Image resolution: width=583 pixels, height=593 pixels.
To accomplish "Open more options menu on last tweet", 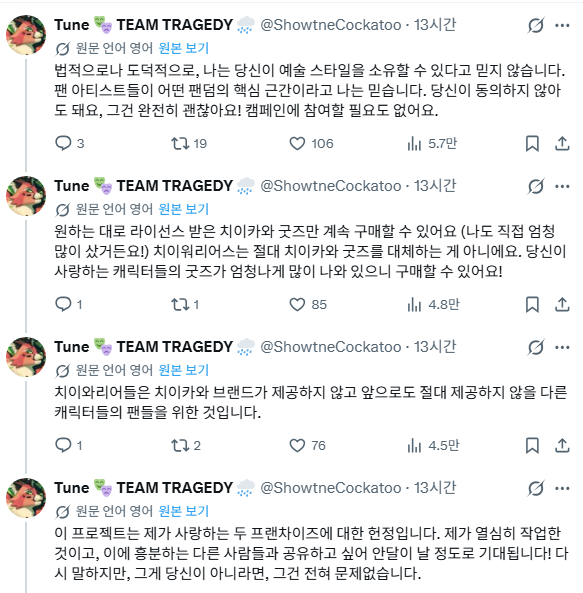I will [x=562, y=488].
